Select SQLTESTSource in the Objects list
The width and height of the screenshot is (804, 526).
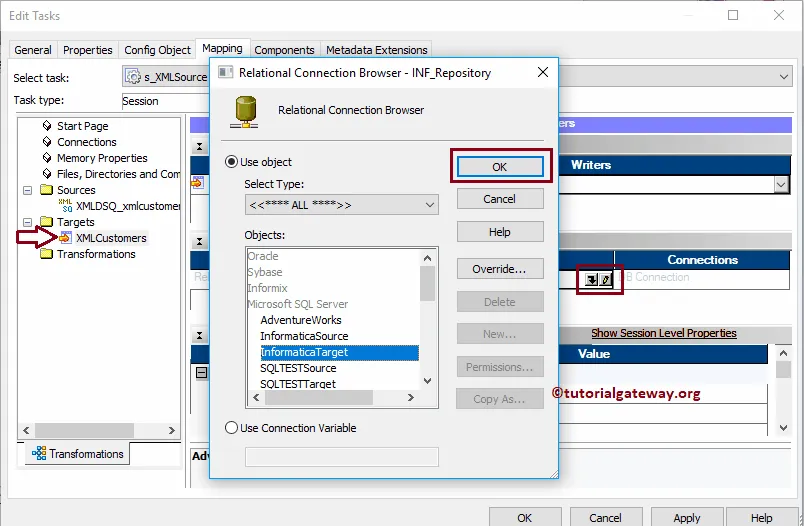tap(298, 368)
